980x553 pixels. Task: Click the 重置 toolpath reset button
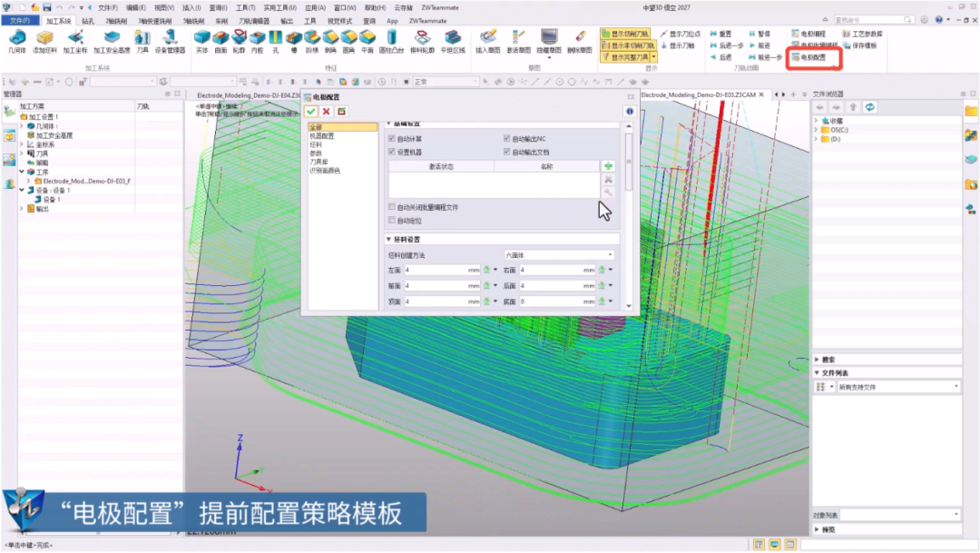720,34
